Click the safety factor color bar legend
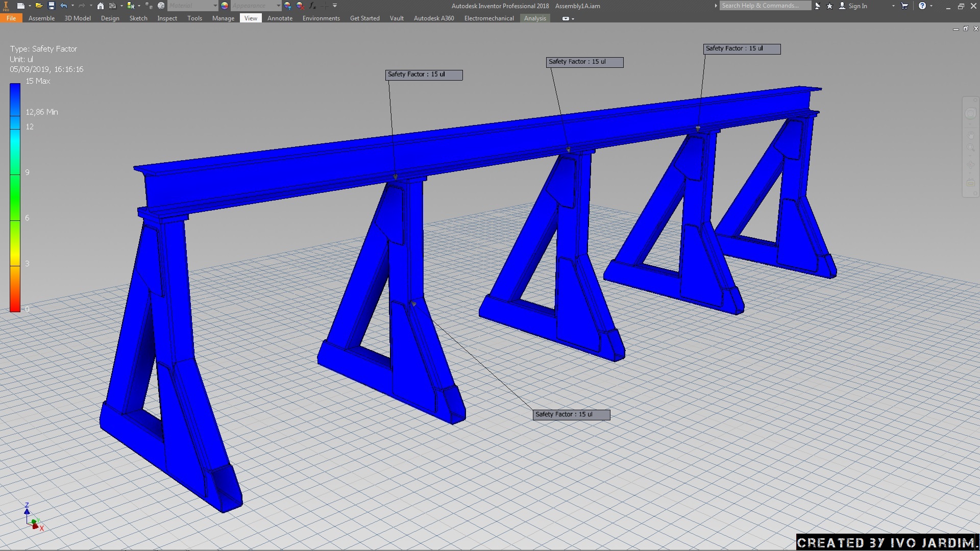This screenshot has height=551, width=980. [15, 197]
